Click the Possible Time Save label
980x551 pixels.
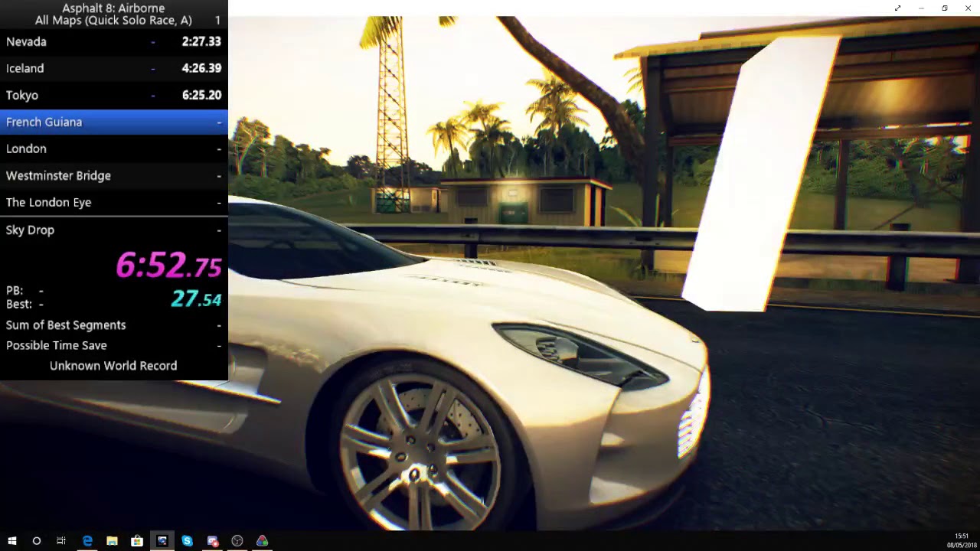click(x=57, y=346)
